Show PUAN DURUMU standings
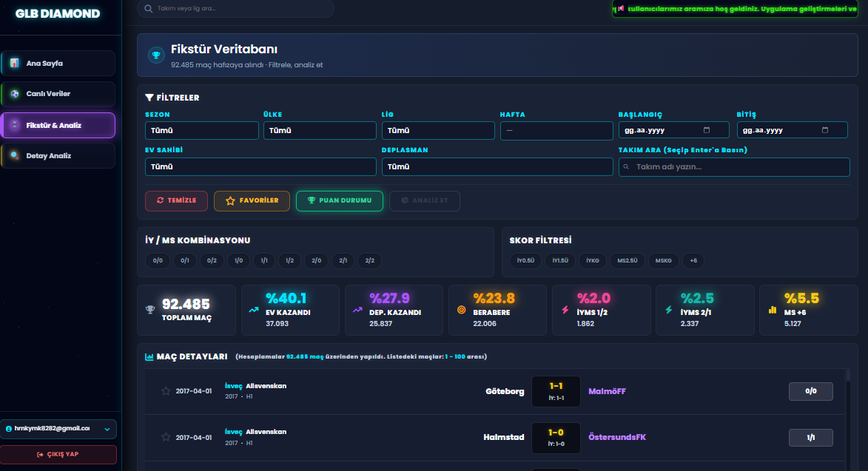This screenshot has height=471, width=868. (340, 200)
